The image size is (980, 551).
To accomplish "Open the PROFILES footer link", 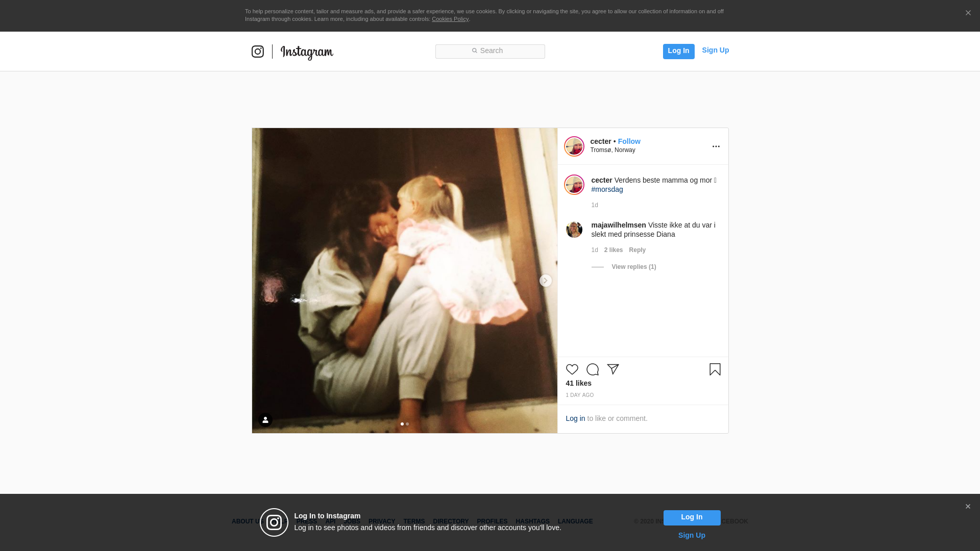I will coord(492,521).
